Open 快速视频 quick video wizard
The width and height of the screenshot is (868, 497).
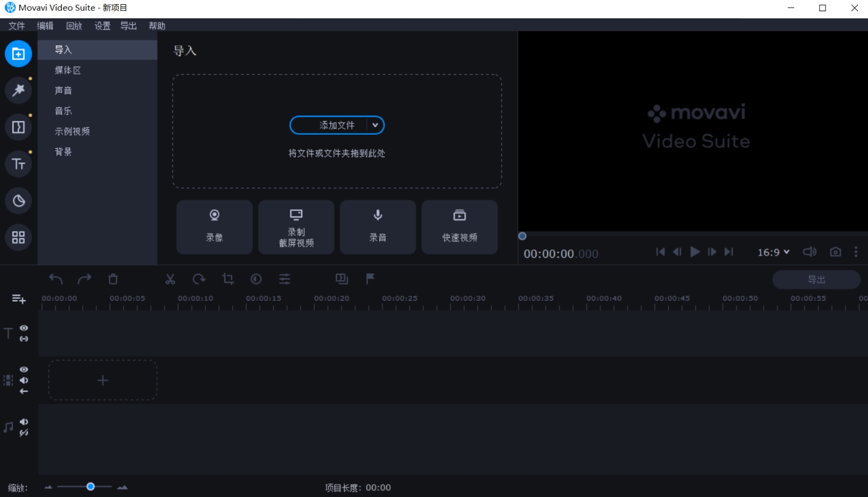pyautogui.click(x=460, y=227)
